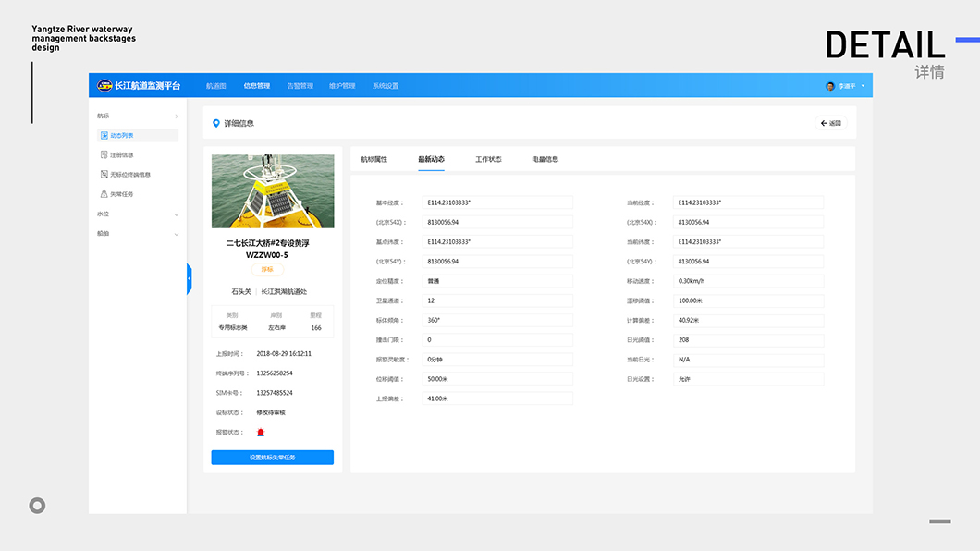The image size is (980, 551).
Task: Click the 浮标 orange tag
Action: click(x=267, y=269)
